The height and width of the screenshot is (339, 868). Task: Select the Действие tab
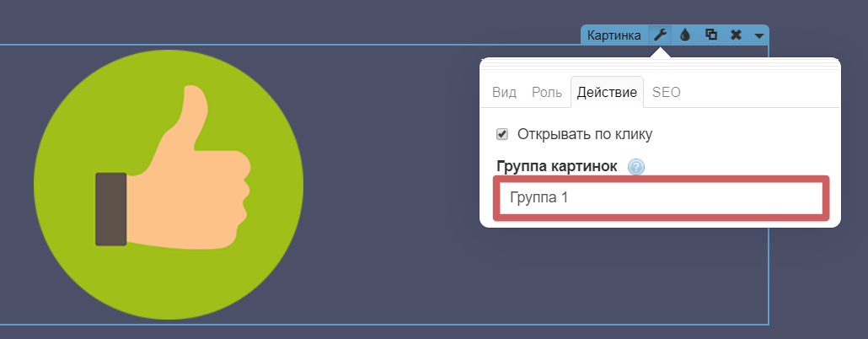click(x=607, y=92)
